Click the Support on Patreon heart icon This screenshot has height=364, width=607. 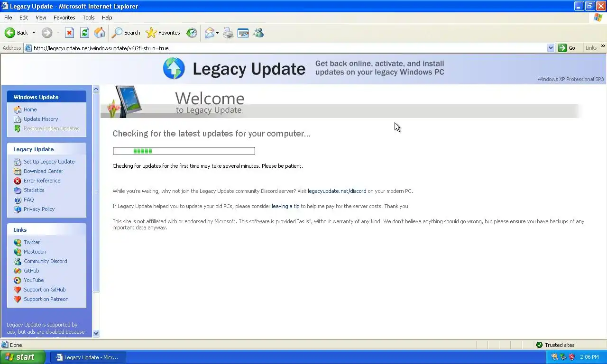coord(18,299)
